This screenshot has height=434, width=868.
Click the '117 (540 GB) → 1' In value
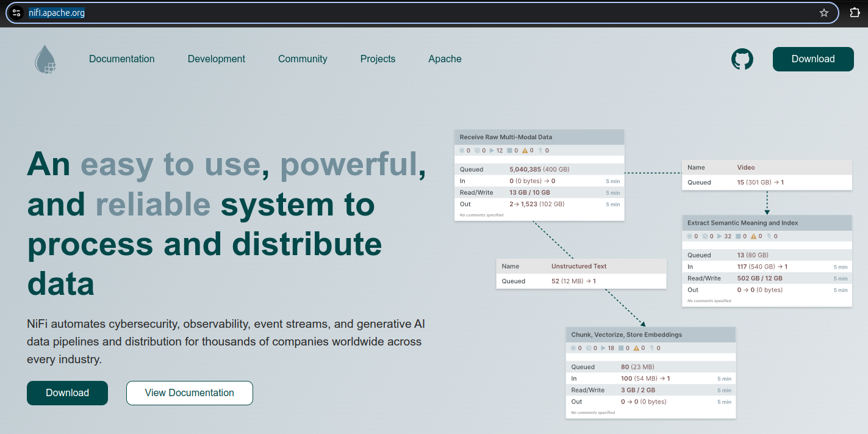tap(762, 267)
